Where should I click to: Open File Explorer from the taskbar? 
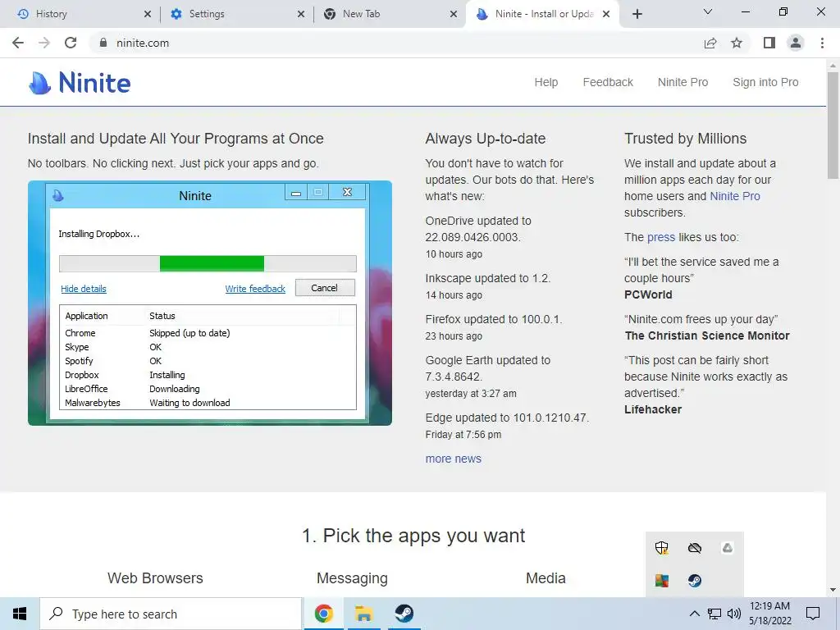[x=363, y=614]
